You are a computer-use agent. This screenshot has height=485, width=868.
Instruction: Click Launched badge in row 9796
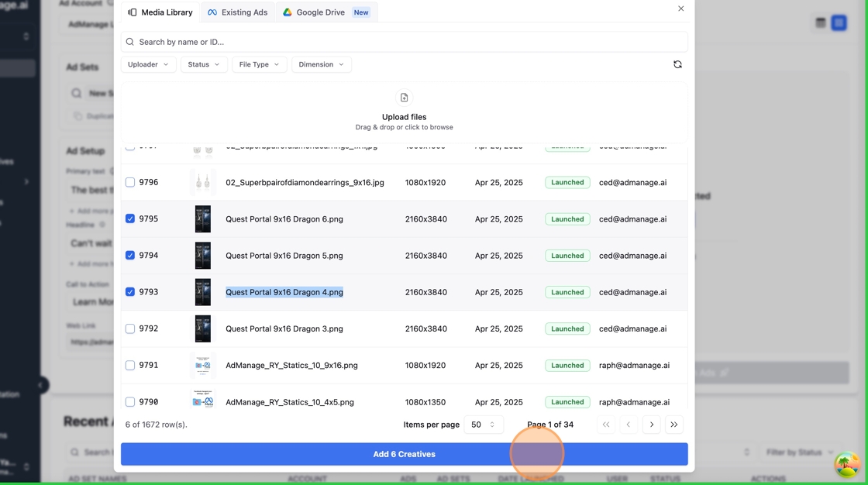(567, 182)
